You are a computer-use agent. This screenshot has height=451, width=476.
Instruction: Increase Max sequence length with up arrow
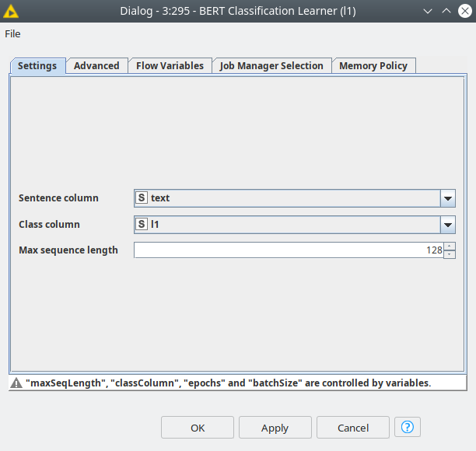coord(450,246)
